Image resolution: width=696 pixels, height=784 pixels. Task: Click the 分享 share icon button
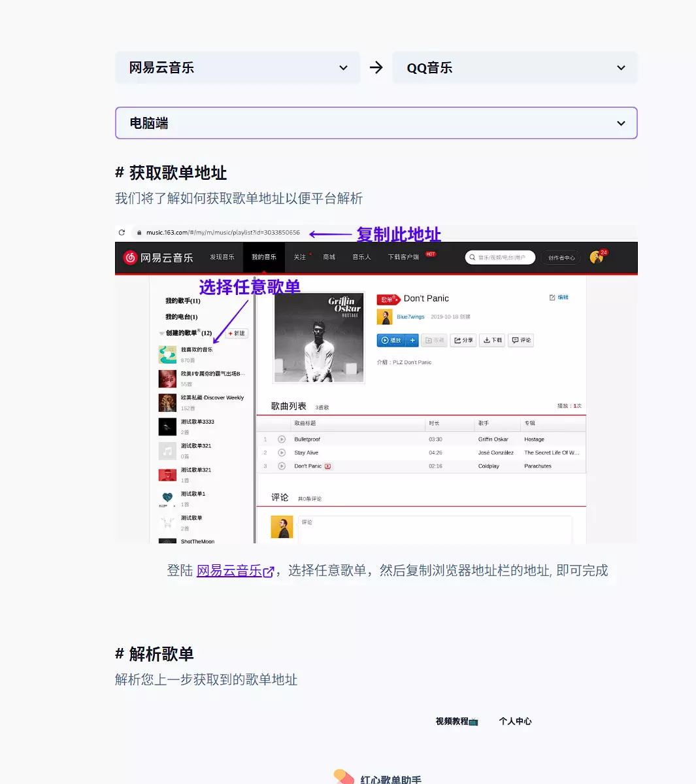(463, 340)
